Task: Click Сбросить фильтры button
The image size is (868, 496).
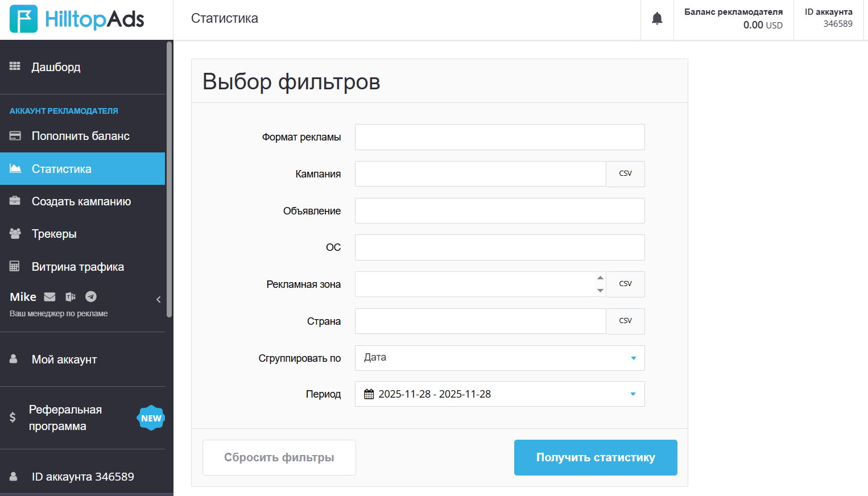Action: tap(279, 457)
